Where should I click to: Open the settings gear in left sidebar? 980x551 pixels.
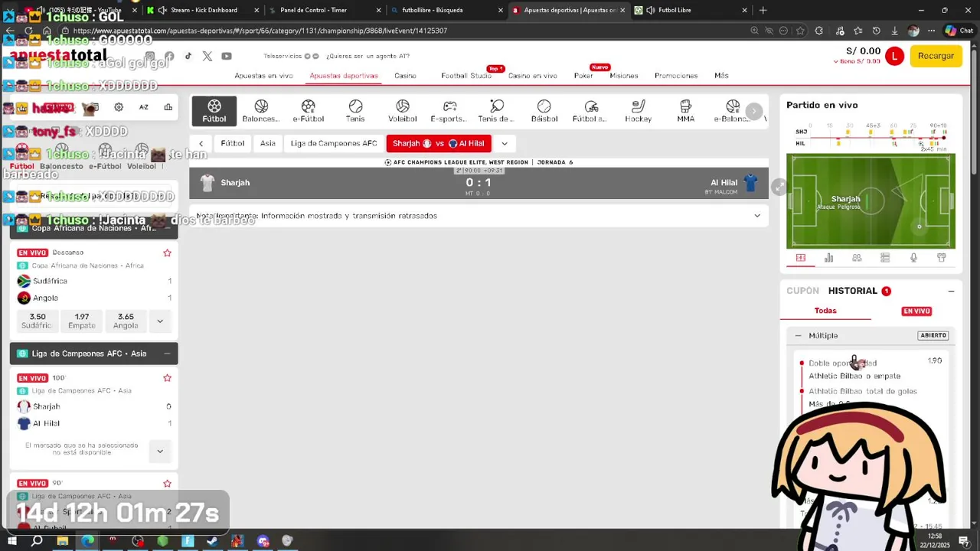point(119,107)
